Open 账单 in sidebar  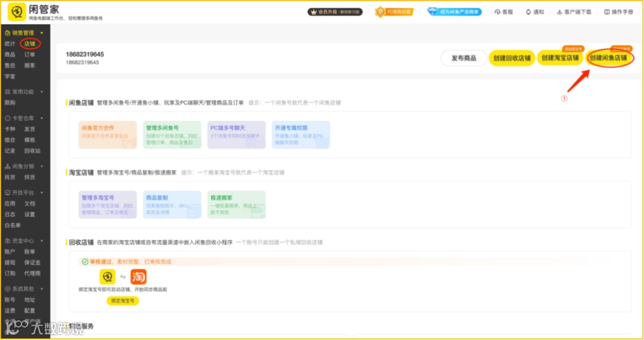tap(30, 251)
